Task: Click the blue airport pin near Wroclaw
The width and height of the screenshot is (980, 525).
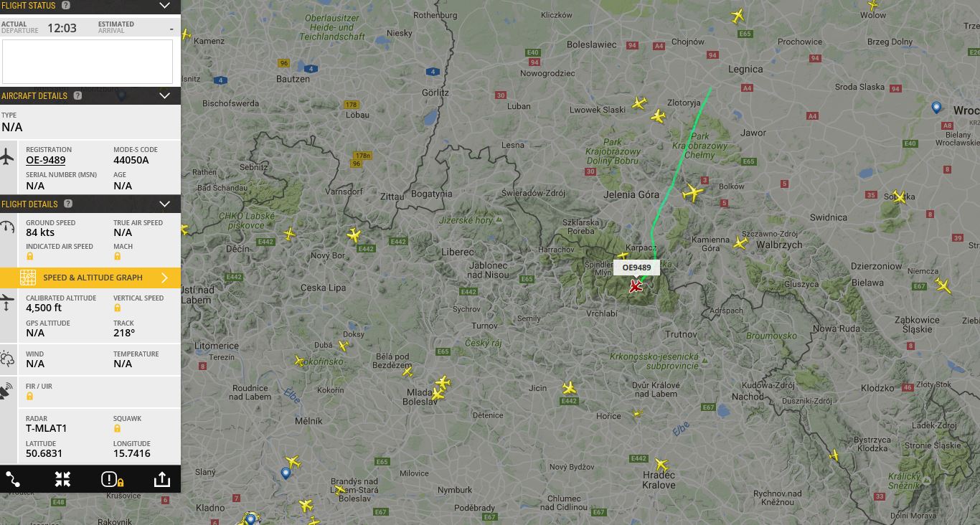Action: click(936, 108)
